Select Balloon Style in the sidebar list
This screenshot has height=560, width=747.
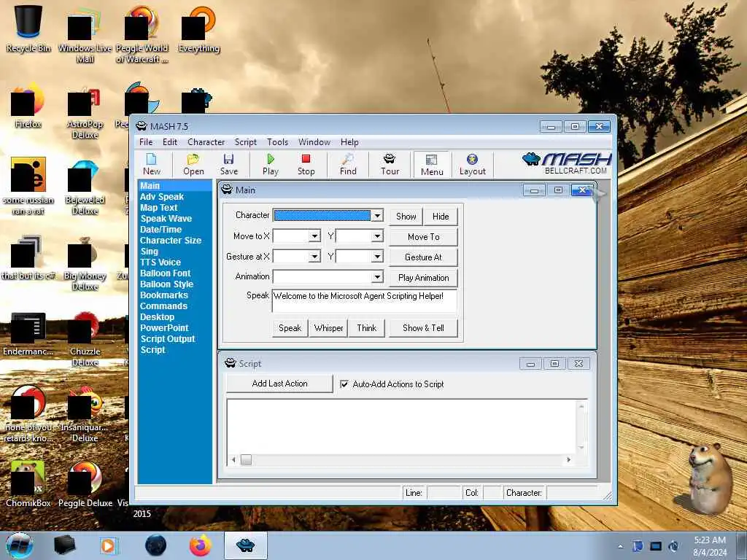[x=166, y=284]
